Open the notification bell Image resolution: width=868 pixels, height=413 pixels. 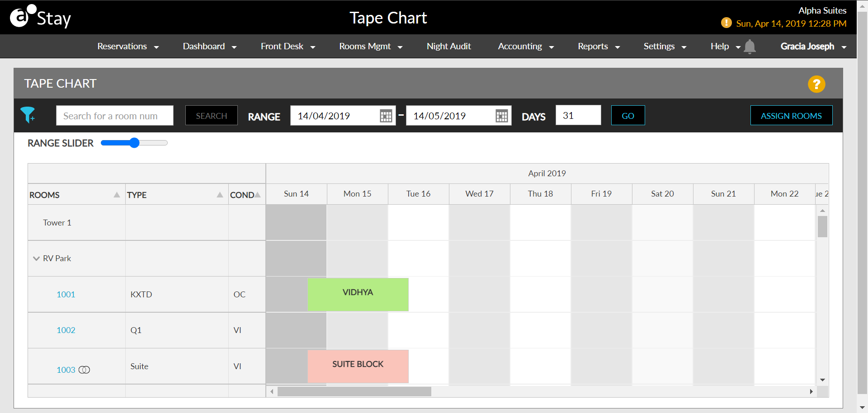pos(750,47)
